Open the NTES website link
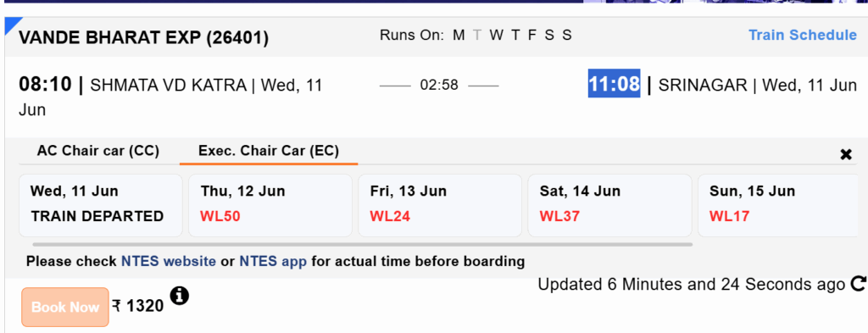Screen dimensions: 868x333 (169, 261)
